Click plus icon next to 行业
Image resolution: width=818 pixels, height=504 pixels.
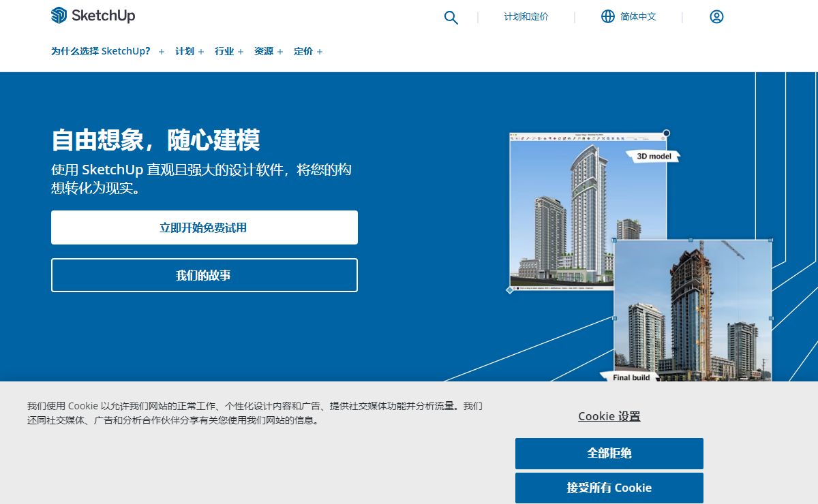[x=241, y=52]
